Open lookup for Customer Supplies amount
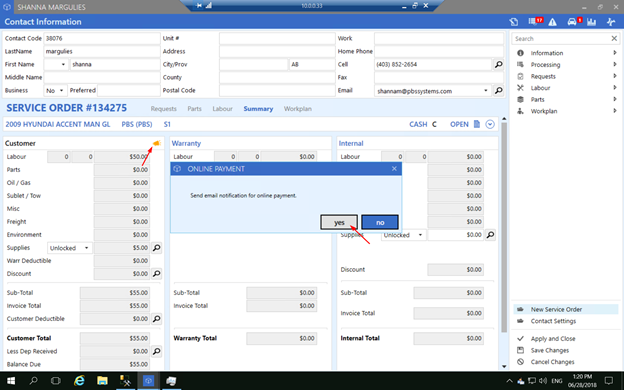 point(157,248)
